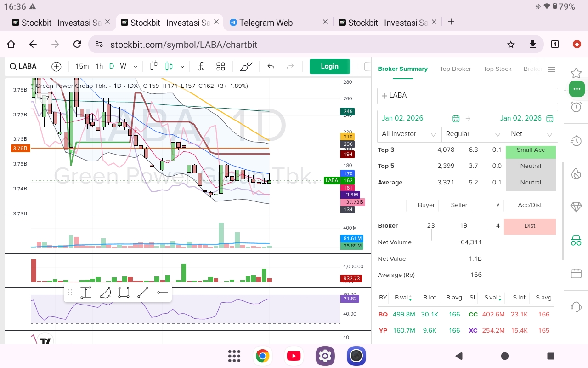
Task: Open the diamond premium icon in sidebar
Action: [576, 207]
